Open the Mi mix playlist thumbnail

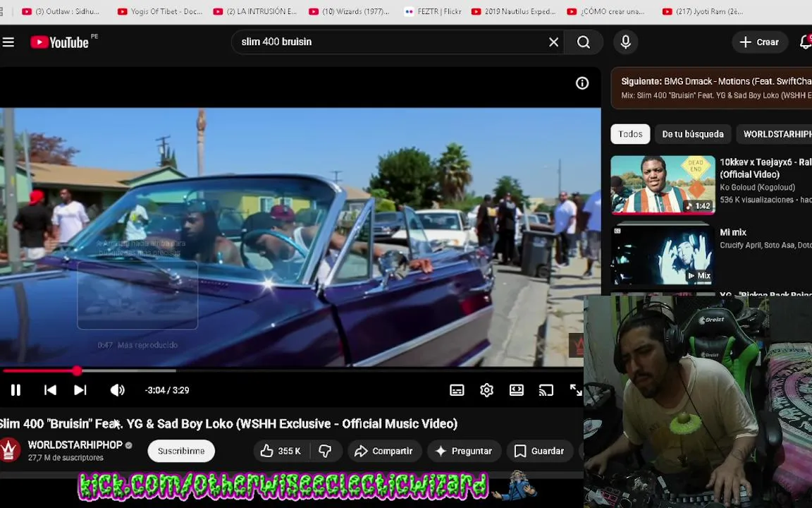pyautogui.click(x=663, y=255)
